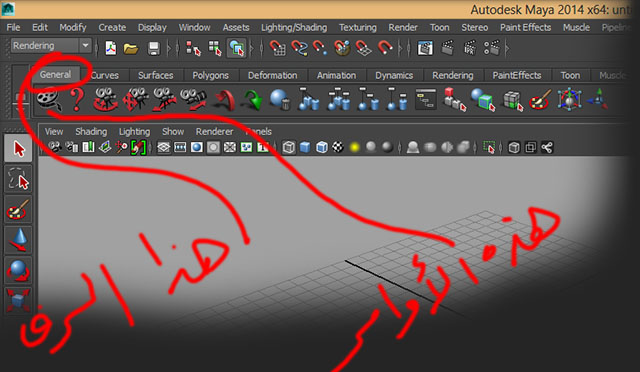Activate the Lasso Select tool
The width and height of the screenshot is (640, 372).
tap(18, 179)
